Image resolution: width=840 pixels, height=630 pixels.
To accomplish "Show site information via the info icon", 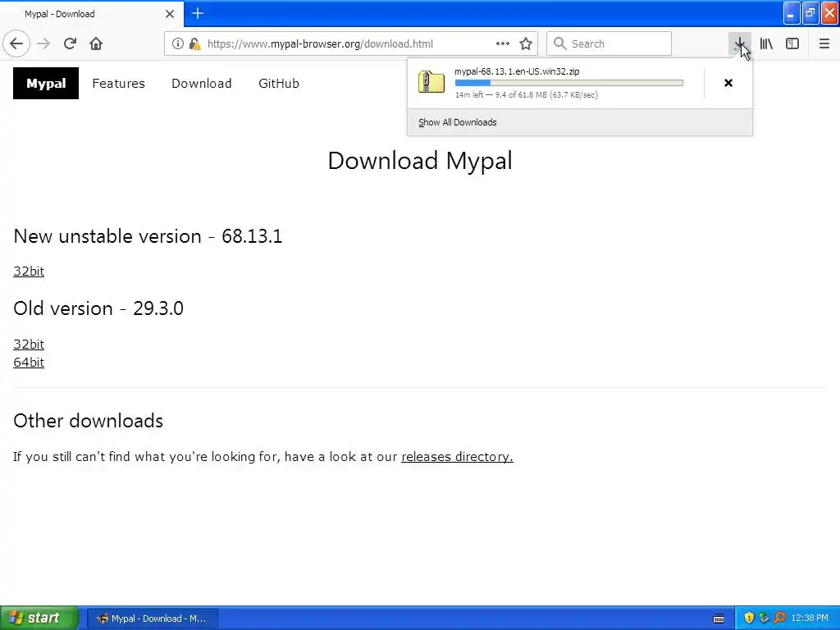I will pyautogui.click(x=178, y=43).
